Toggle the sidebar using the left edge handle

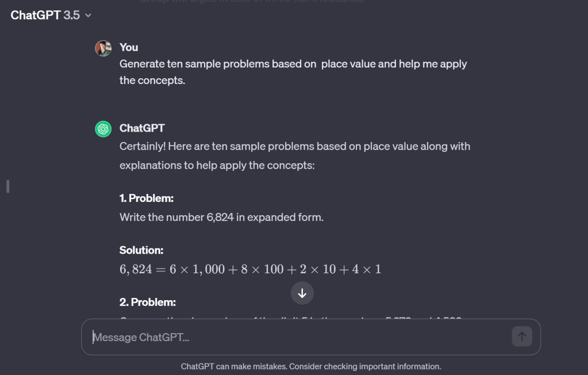(7, 186)
